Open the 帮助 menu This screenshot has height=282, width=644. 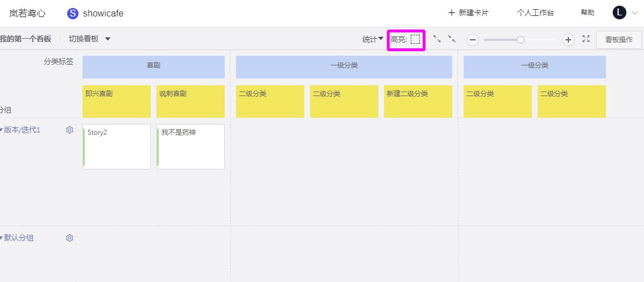pyautogui.click(x=587, y=13)
